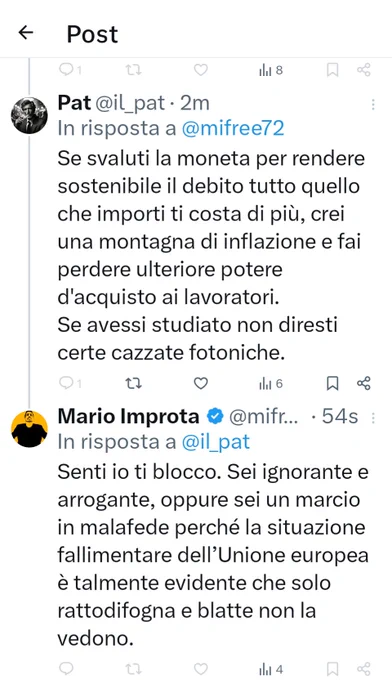View analytics showing 6 views
This screenshot has width=392, height=680.
point(271,383)
